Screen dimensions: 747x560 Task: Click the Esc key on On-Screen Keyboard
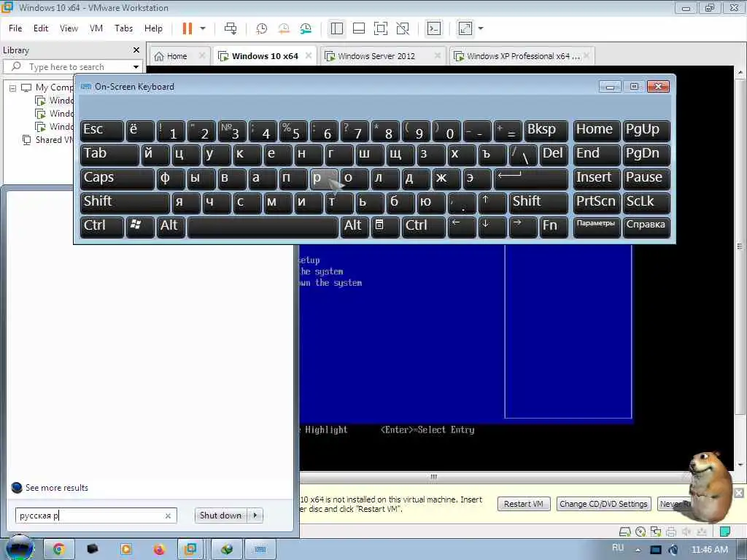coord(102,131)
